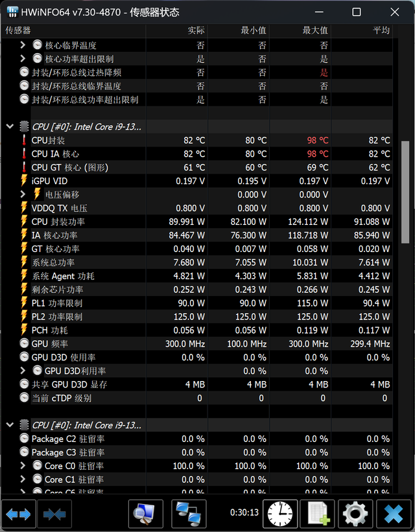Click the HWiNFO64 app icon in title bar

click(12, 12)
